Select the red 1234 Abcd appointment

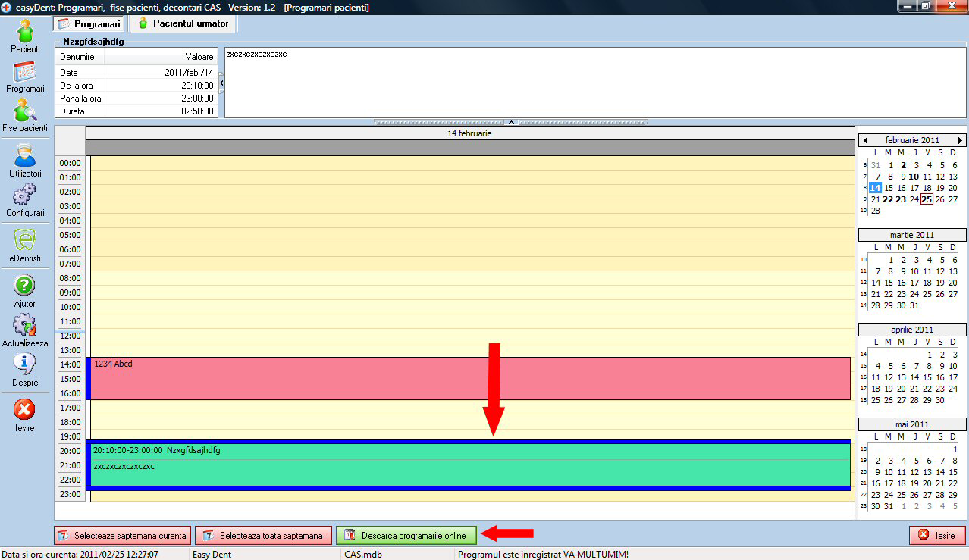tap(470, 378)
